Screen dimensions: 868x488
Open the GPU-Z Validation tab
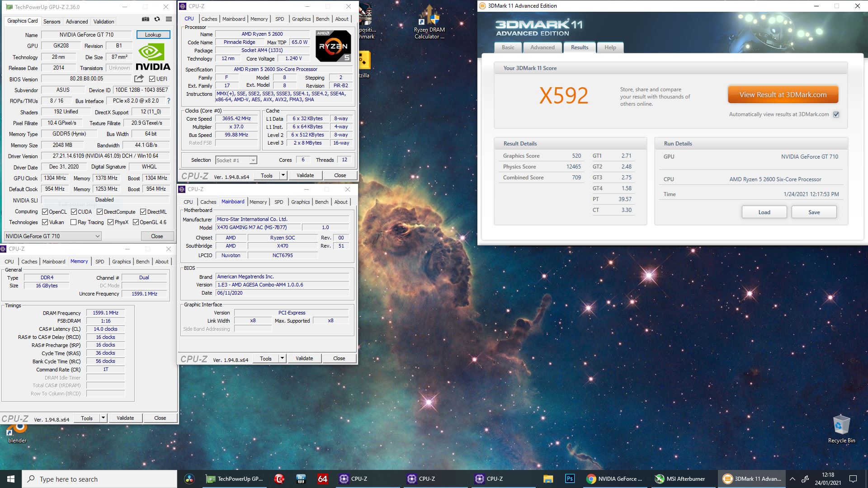point(104,21)
